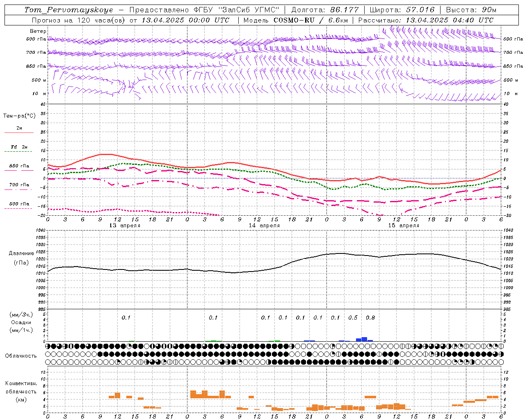Click the '(км)' unit under convective cloudiness
Image resolution: width=525 pixels, height=420 pixels.
click(x=21, y=399)
